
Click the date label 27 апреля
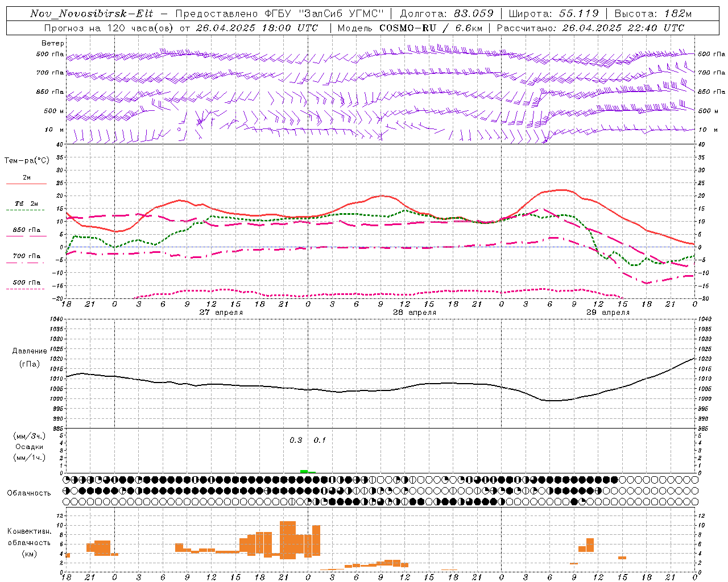[221, 313]
